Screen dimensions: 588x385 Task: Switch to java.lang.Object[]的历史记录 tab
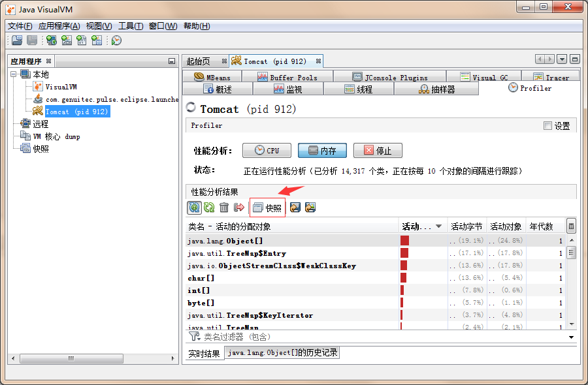282,352
